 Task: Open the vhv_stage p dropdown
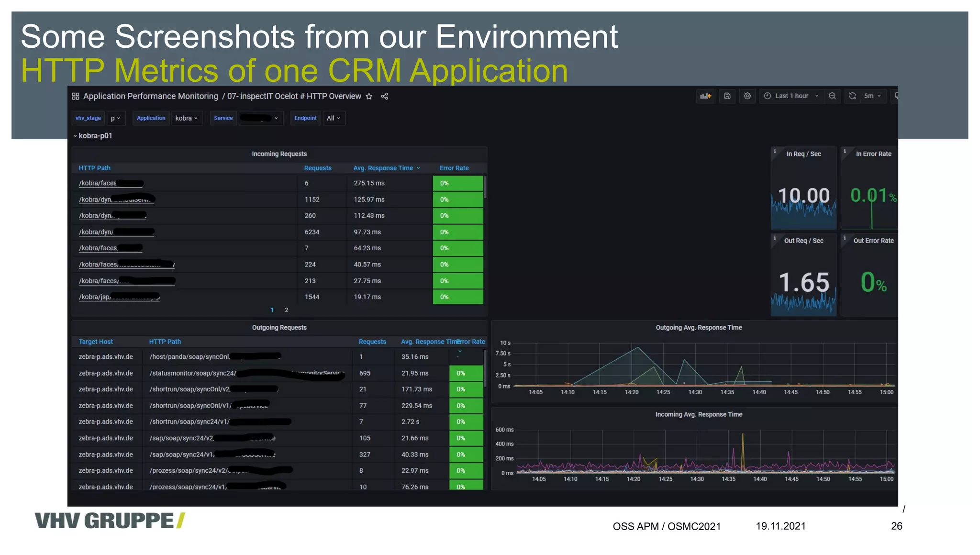pos(115,118)
